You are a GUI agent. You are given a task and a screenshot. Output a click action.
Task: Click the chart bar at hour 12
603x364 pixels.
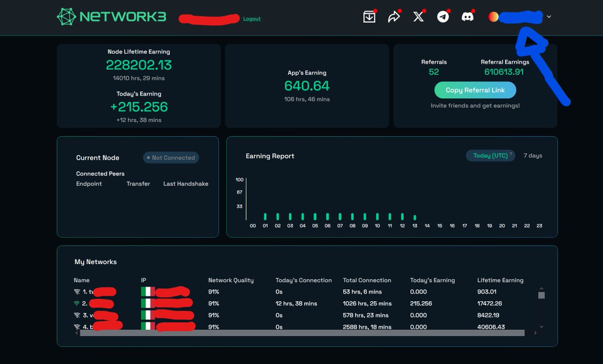point(402,216)
